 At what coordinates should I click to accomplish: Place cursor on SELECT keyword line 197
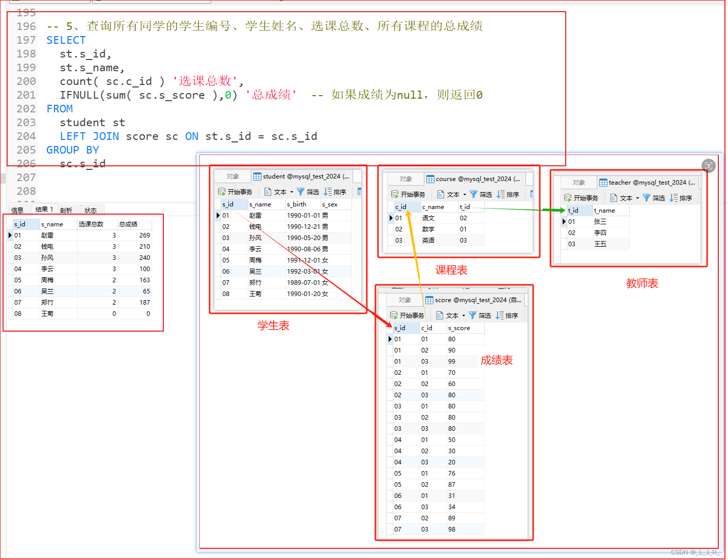pos(66,40)
